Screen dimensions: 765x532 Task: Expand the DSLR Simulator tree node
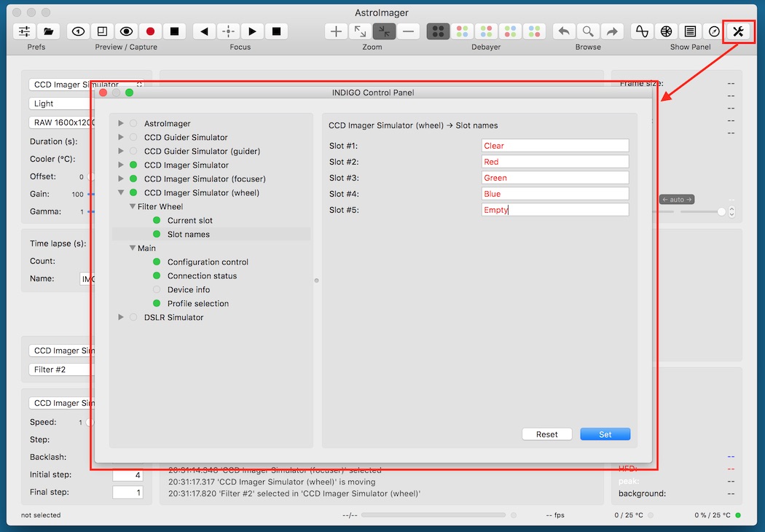(x=120, y=317)
